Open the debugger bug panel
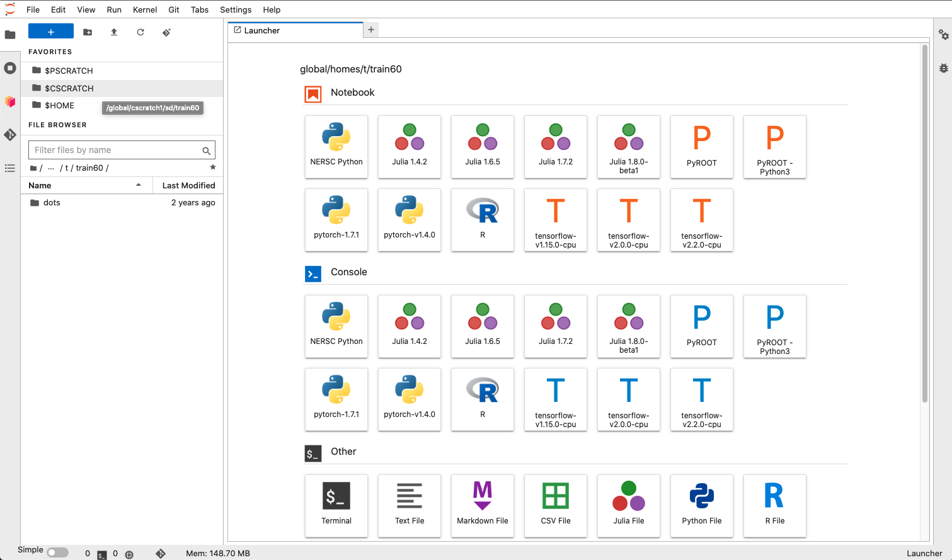Viewport: 952px width, 560px height. point(943,68)
